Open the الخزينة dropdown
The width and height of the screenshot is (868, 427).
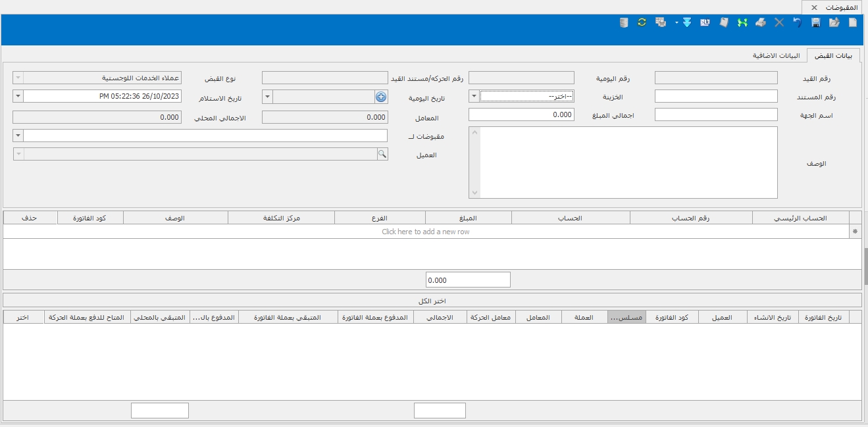pos(474,96)
